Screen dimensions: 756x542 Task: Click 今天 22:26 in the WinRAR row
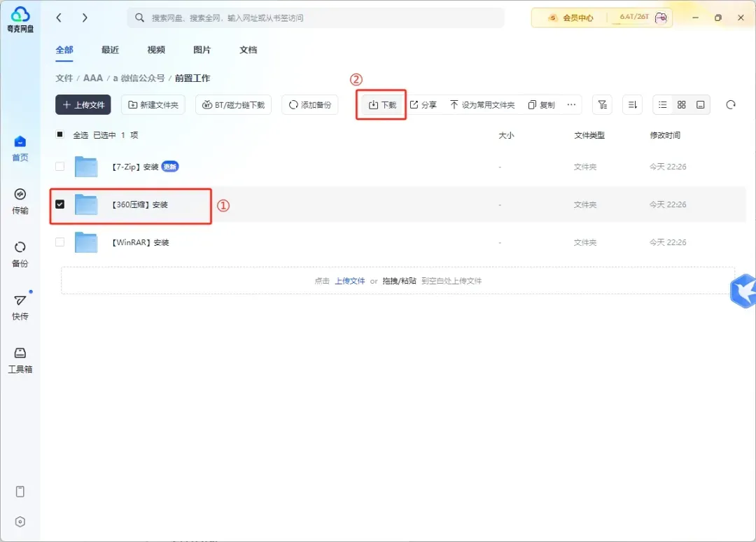[x=668, y=242]
